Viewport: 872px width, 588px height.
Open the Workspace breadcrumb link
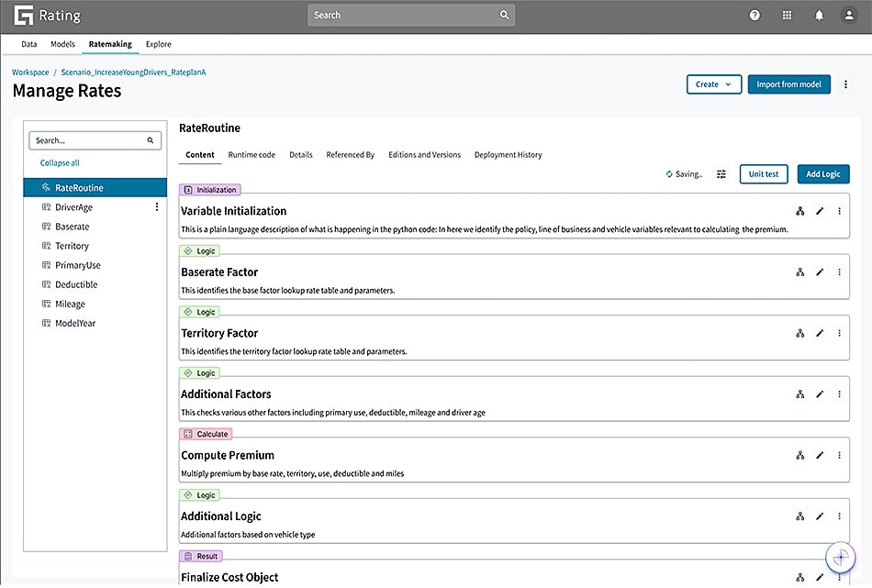click(x=30, y=72)
